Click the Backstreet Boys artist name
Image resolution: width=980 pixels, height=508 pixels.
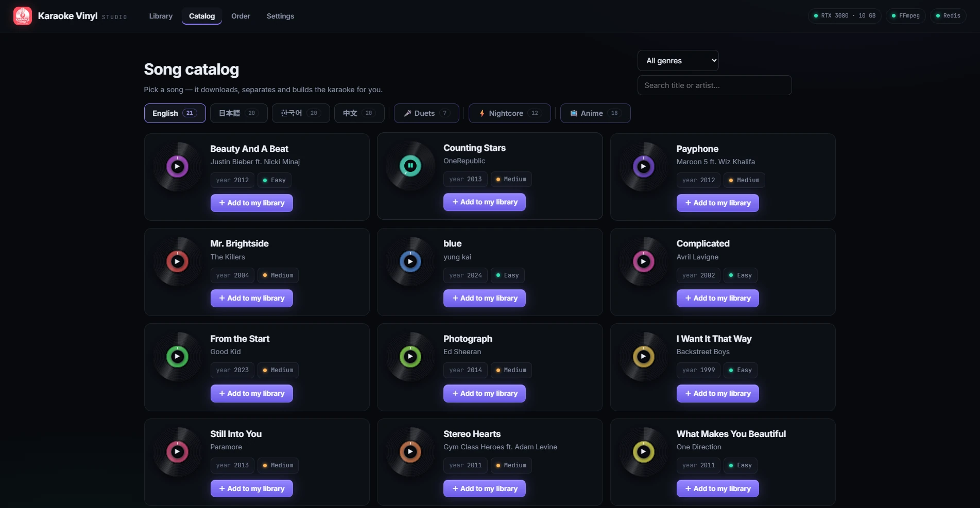tap(703, 352)
